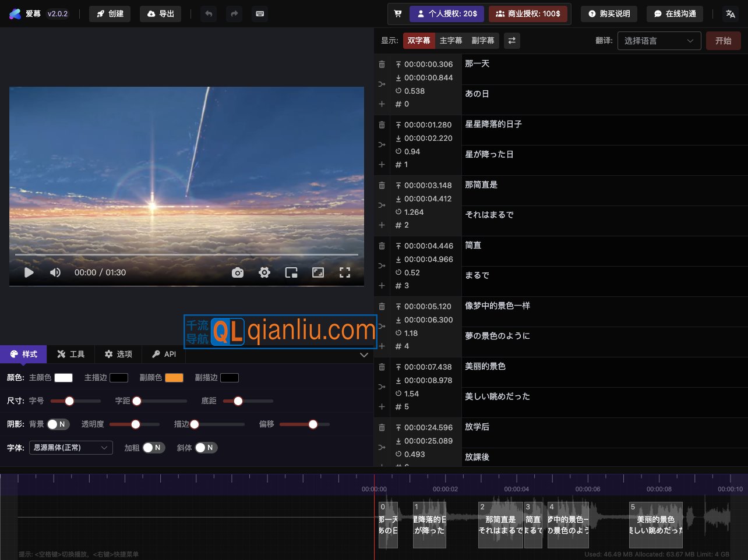
Task: Play the video with the play button
Action: pyautogui.click(x=29, y=272)
